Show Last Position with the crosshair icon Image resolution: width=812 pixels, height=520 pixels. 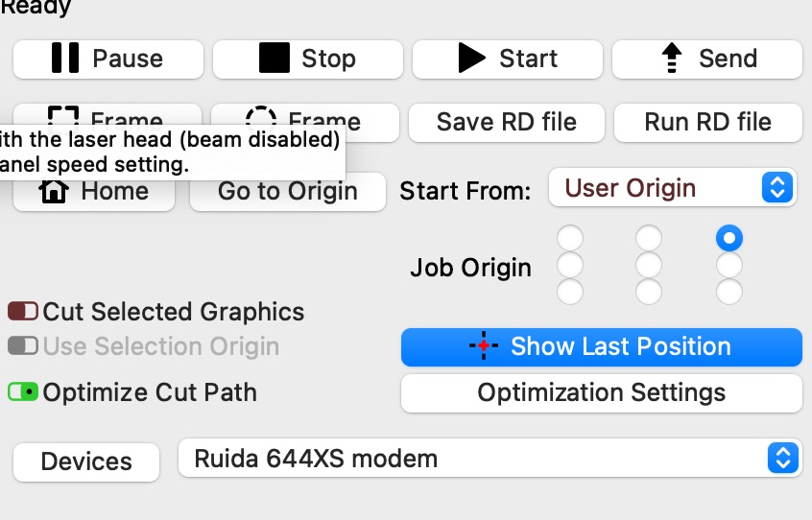coord(602,346)
